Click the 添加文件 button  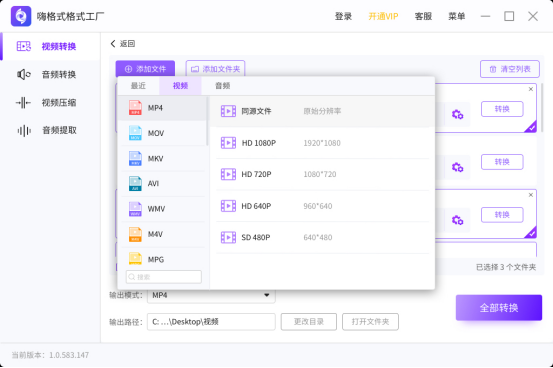point(145,69)
